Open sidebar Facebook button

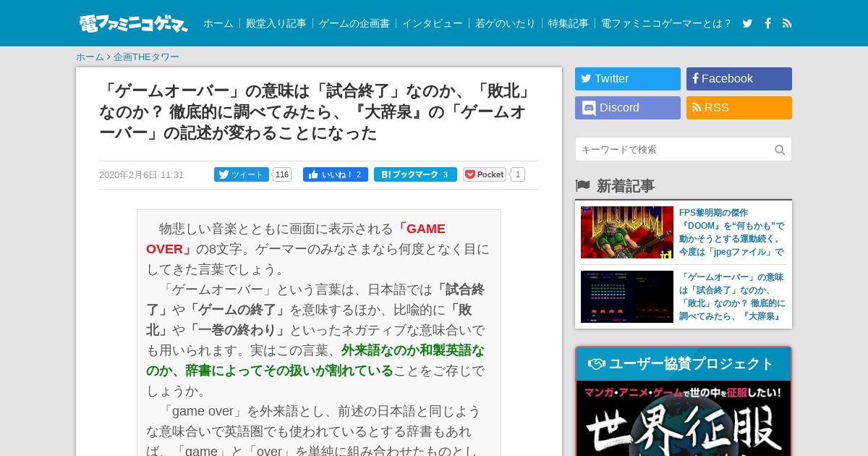[x=739, y=79]
